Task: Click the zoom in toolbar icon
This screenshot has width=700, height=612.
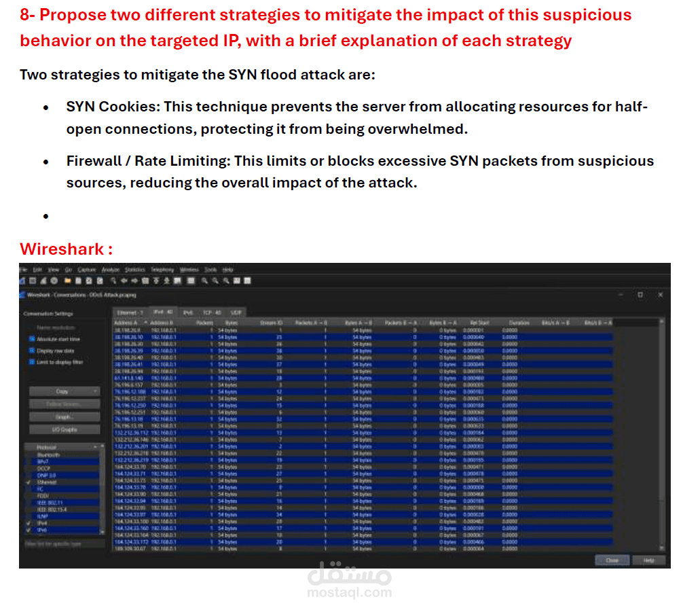Action: [204, 281]
